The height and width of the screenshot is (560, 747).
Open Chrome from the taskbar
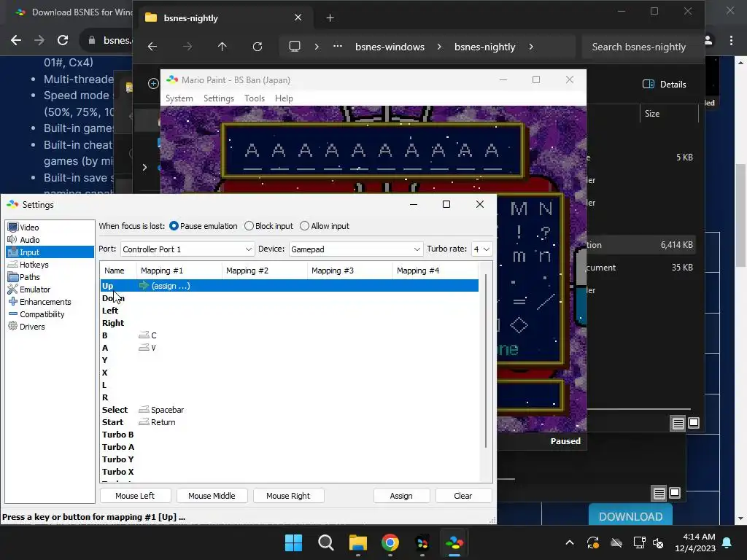[x=390, y=542]
